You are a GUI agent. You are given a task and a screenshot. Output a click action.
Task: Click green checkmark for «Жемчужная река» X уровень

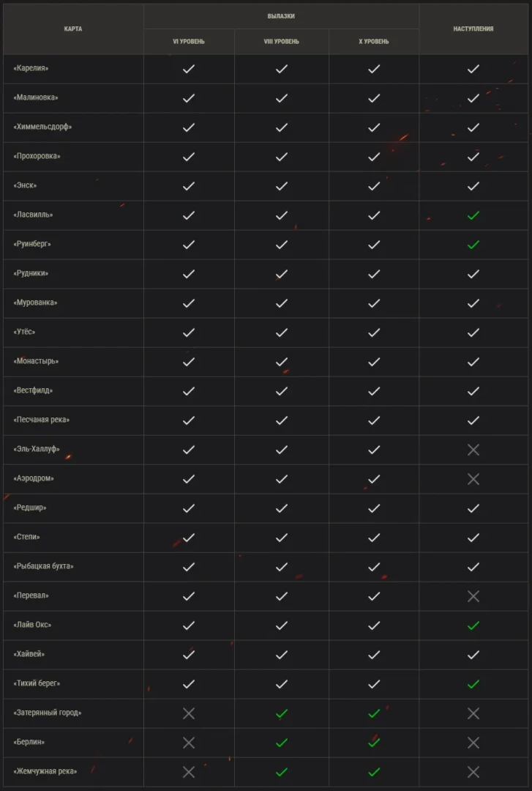click(374, 772)
